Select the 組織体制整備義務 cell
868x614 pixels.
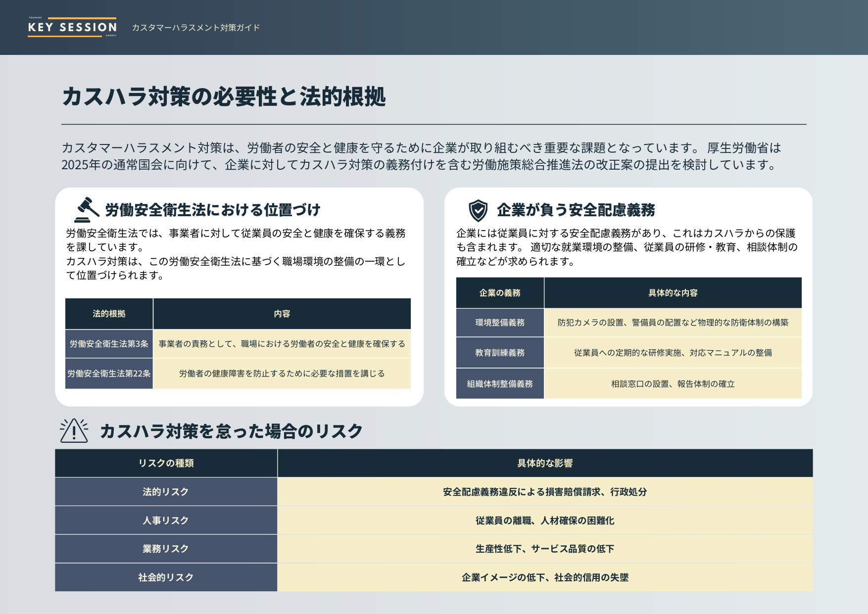500,383
